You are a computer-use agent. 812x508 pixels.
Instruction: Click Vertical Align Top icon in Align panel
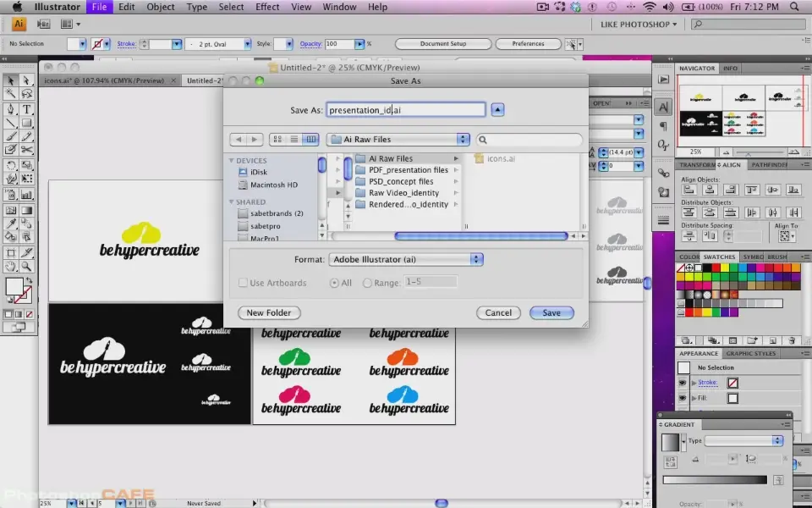tap(751, 190)
